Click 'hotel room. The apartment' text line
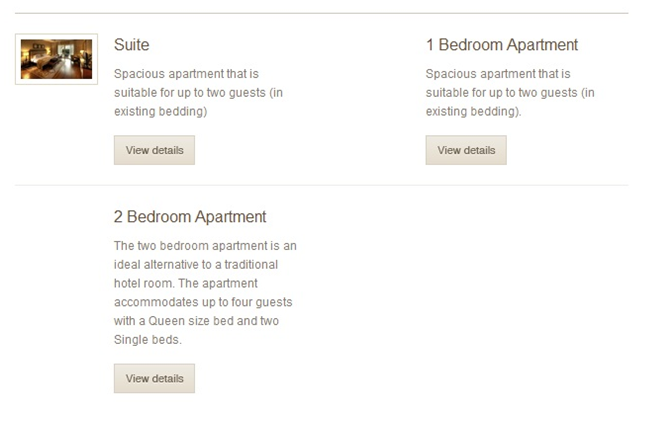 click(x=186, y=283)
